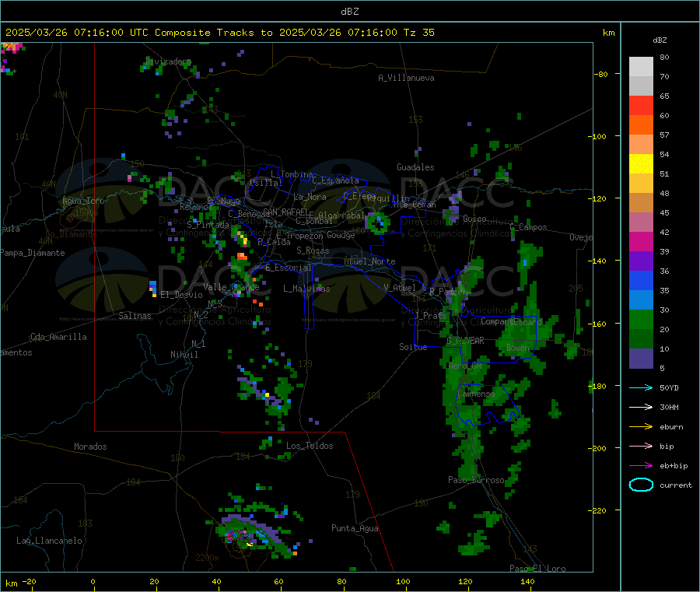Click the Valle_Grande map label

(231, 286)
